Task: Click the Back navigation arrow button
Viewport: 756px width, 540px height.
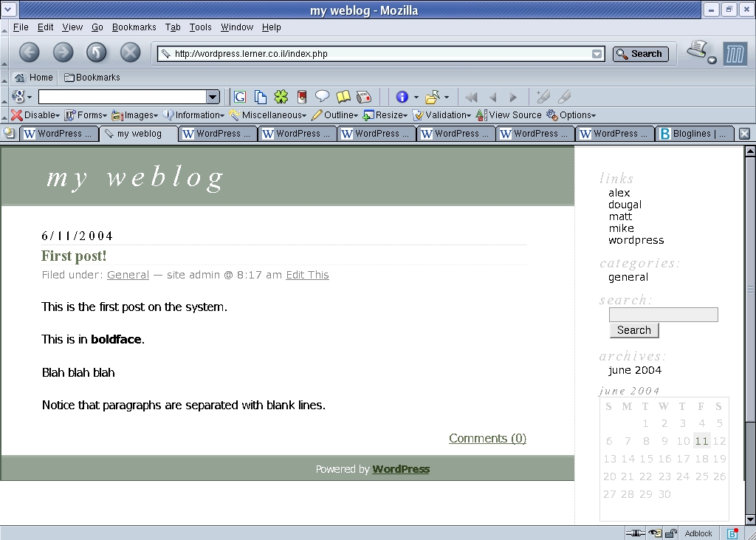Action: (29, 52)
